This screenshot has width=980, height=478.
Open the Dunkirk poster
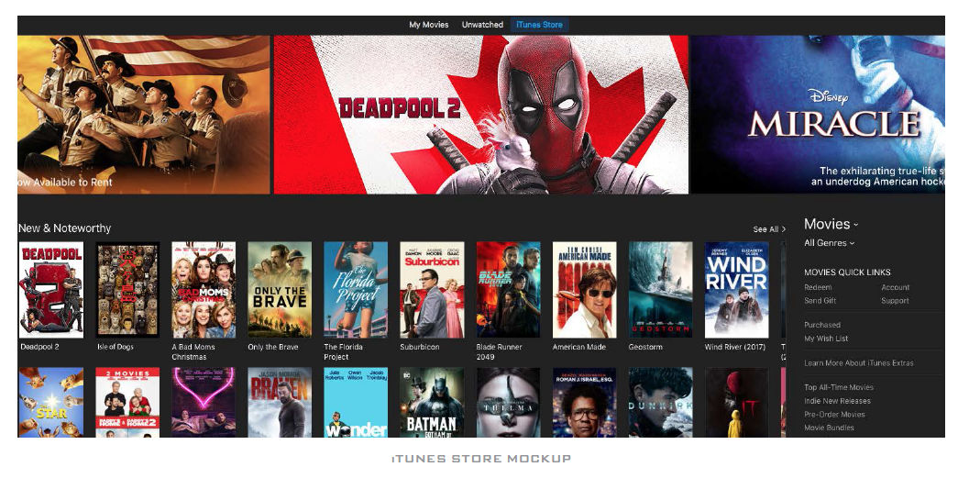pyautogui.click(x=661, y=402)
